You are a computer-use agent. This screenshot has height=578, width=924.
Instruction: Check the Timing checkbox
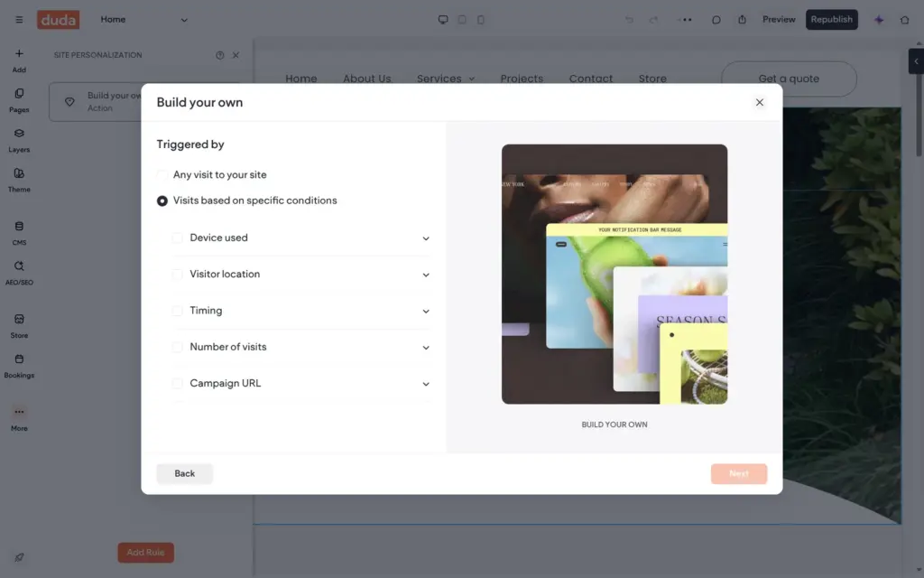point(177,311)
